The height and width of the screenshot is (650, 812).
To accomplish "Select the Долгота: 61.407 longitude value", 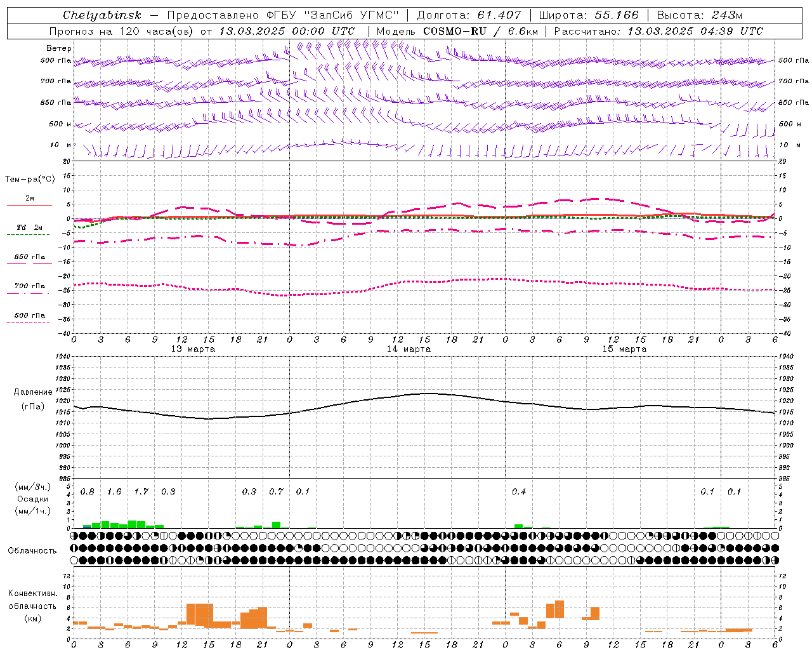I will tap(469, 15).
